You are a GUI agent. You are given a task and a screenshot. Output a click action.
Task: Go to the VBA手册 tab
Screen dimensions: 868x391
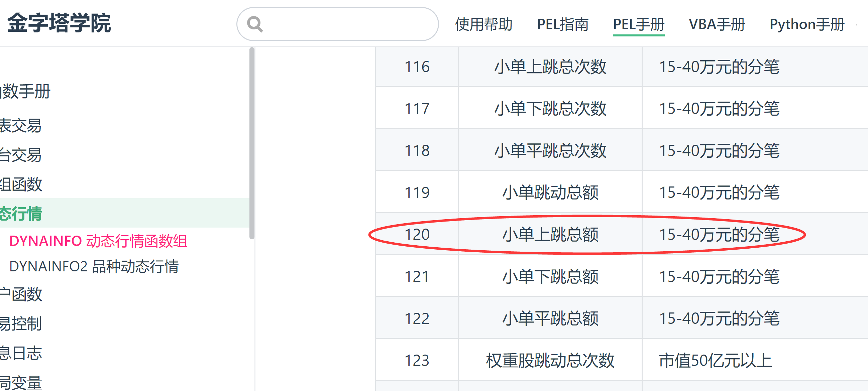717,24
